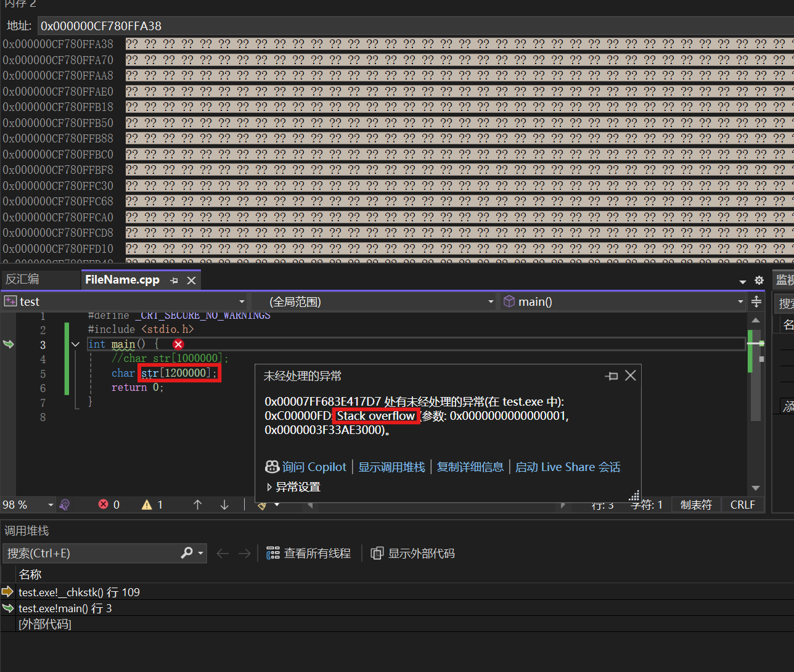
Task: Go to next issue with down arrow
Action: click(x=224, y=505)
